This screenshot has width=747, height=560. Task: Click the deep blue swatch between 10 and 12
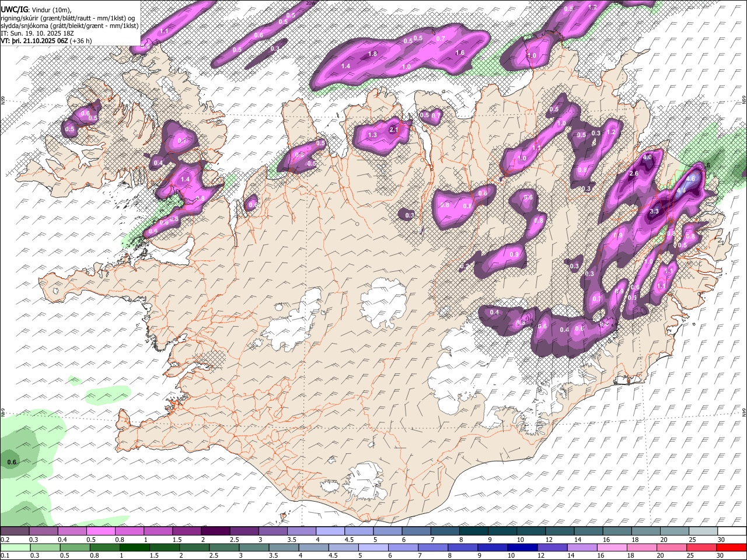[x=522, y=547]
